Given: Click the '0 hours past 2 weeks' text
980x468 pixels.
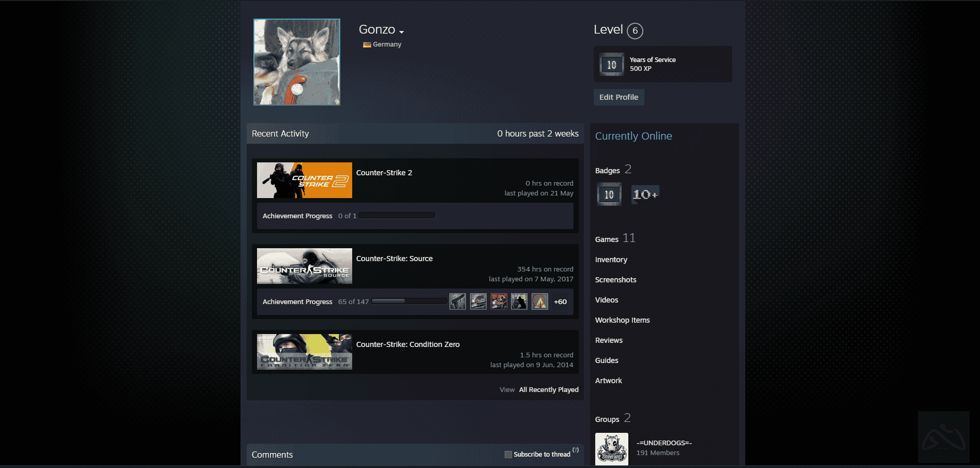Looking at the screenshot, I should (538, 133).
